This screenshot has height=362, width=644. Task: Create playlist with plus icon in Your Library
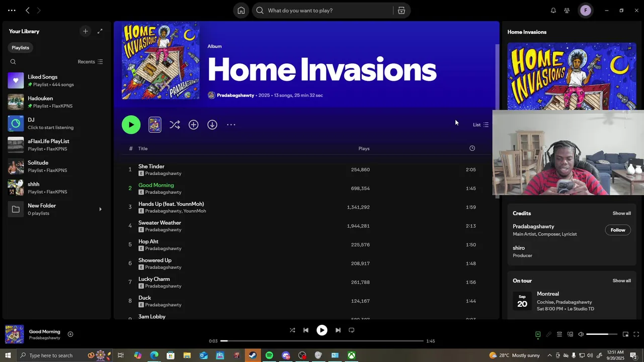pyautogui.click(x=86, y=31)
